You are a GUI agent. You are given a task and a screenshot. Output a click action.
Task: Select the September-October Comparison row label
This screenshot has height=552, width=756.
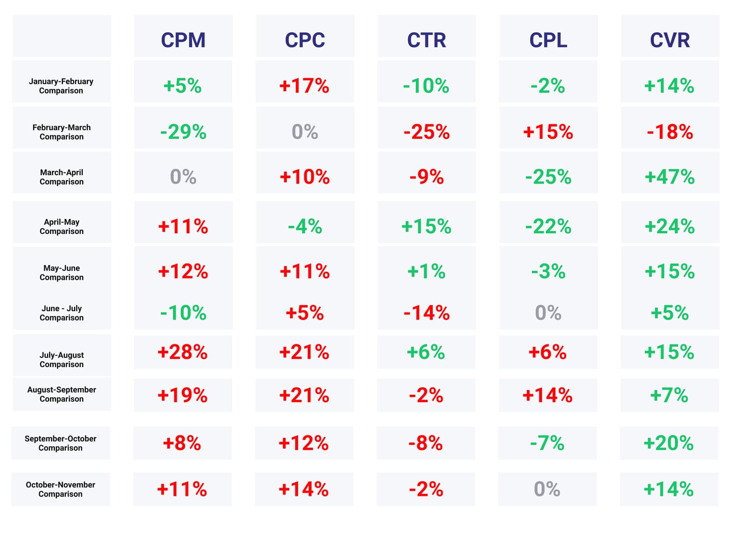tap(60, 443)
